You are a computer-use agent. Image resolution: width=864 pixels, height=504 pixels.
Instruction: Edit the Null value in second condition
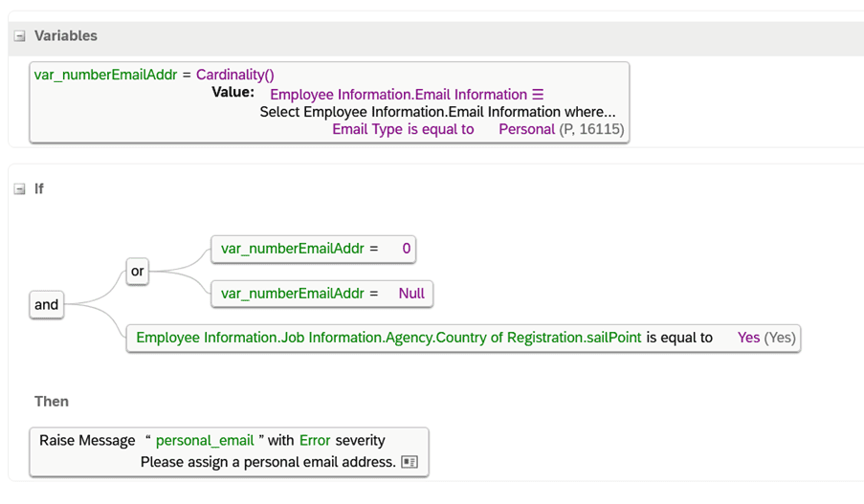[411, 294]
